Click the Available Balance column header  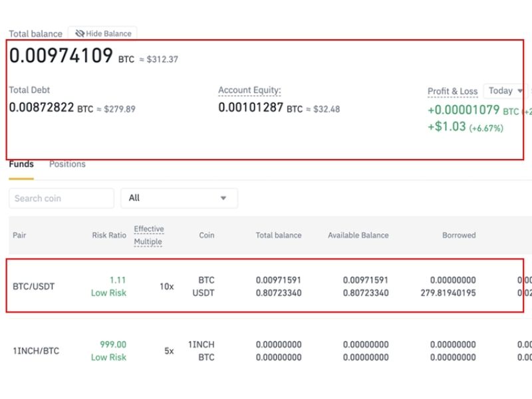[358, 235]
